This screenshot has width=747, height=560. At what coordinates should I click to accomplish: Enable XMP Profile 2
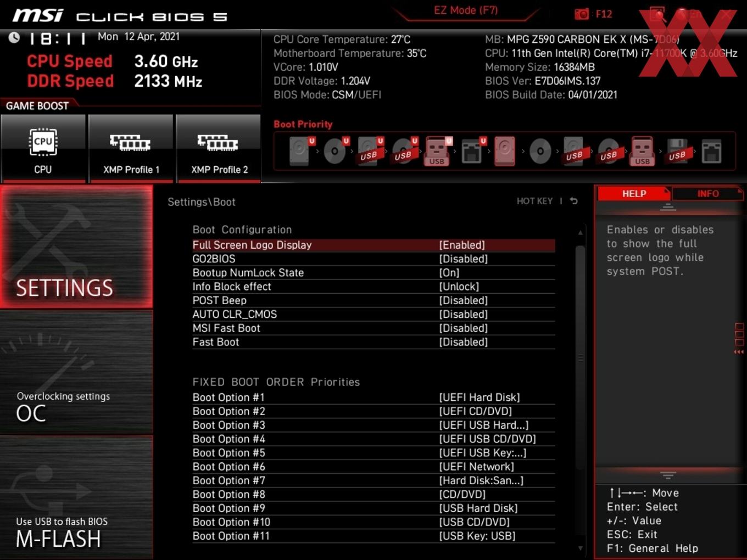[x=219, y=148]
